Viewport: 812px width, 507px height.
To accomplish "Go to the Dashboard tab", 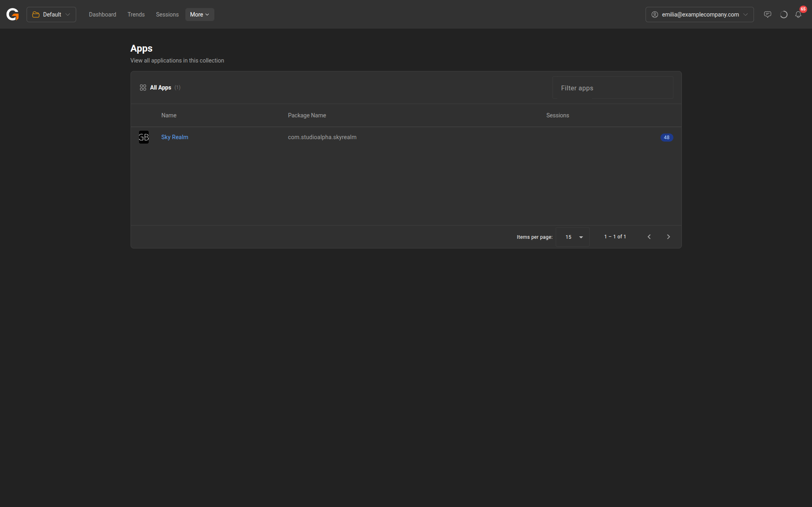I will (102, 15).
